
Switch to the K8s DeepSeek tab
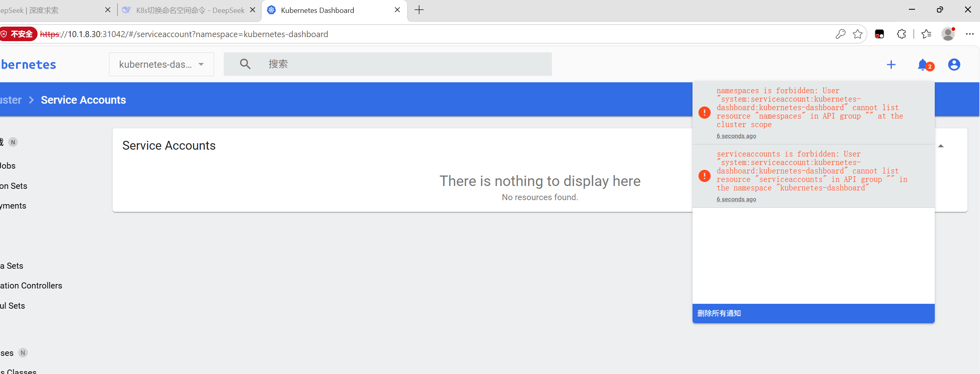tap(190, 10)
